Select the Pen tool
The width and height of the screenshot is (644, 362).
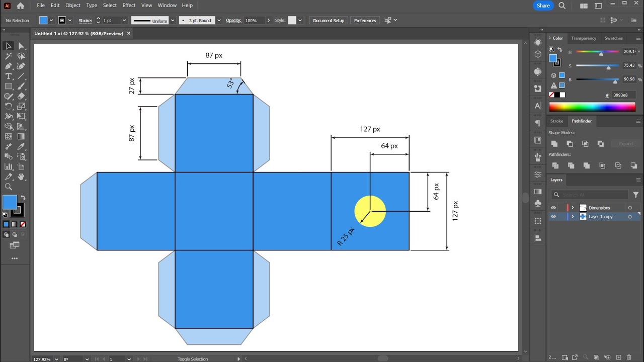(x=9, y=66)
